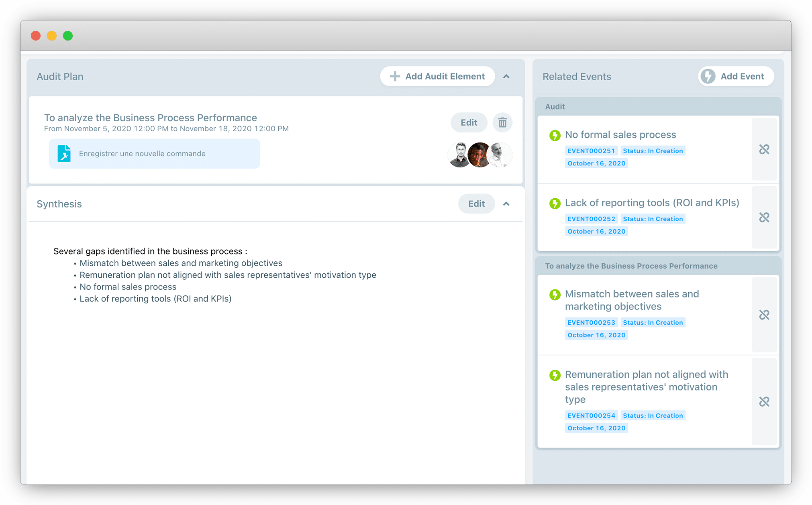Unlink the Lack of reporting tools event
Image resolution: width=812 pixels, height=505 pixels.
(x=764, y=217)
